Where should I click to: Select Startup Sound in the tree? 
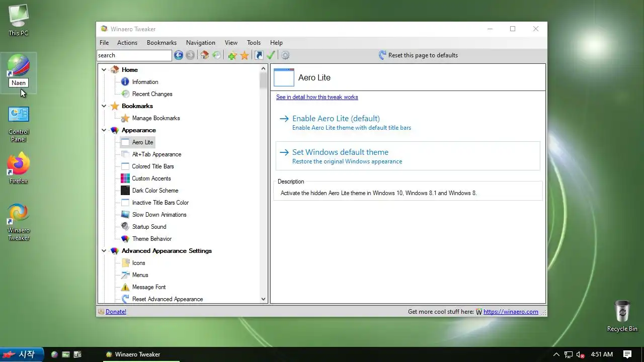[149, 227]
